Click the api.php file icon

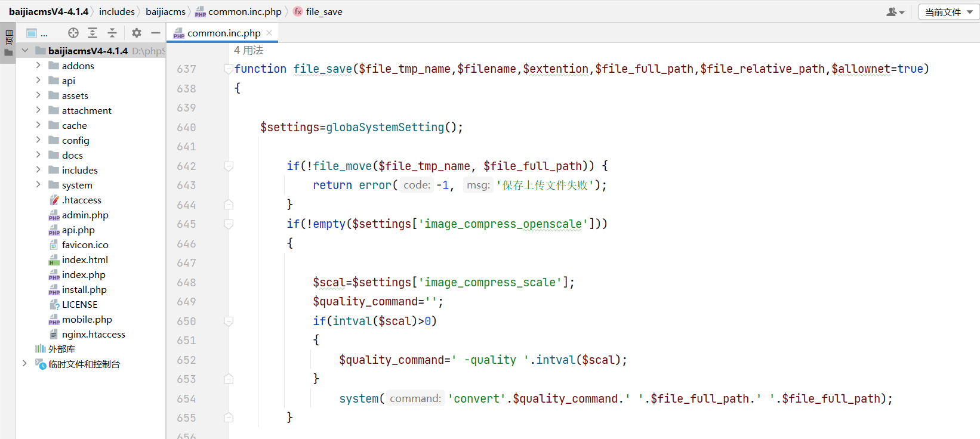point(54,230)
